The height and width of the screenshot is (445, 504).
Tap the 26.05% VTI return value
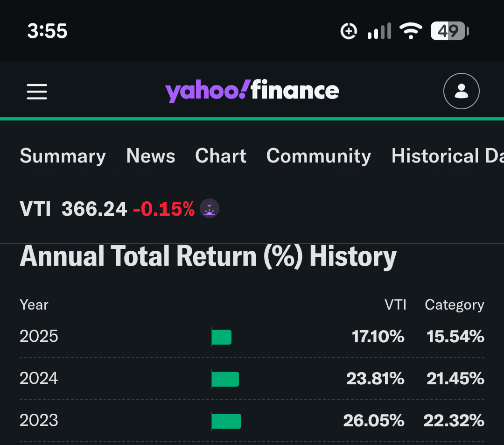pyautogui.click(x=374, y=421)
